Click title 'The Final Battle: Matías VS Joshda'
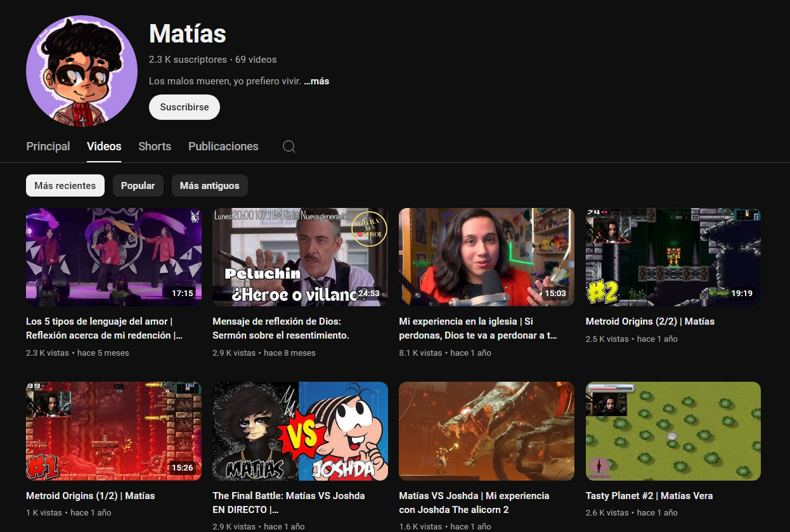The width and height of the screenshot is (790, 532). (x=289, y=502)
